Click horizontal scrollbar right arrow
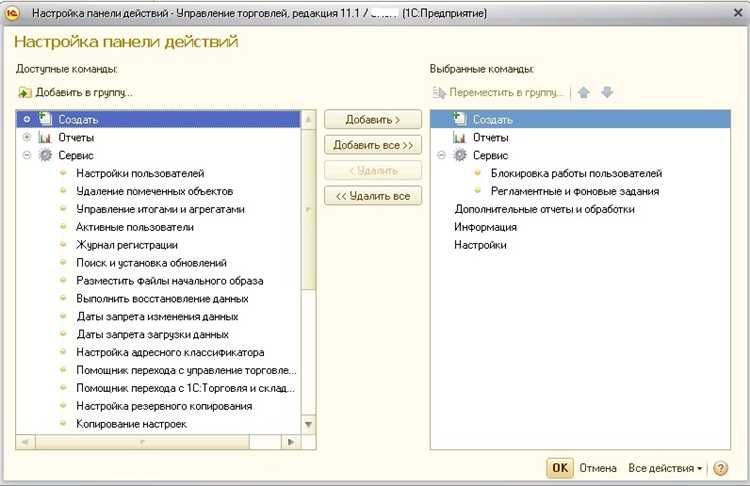 (x=290, y=442)
